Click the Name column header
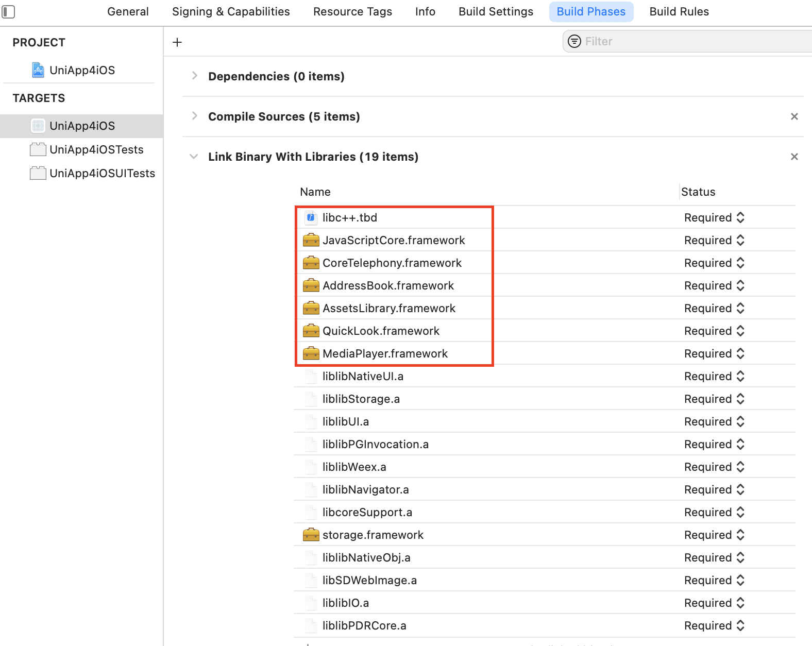 click(315, 192)
